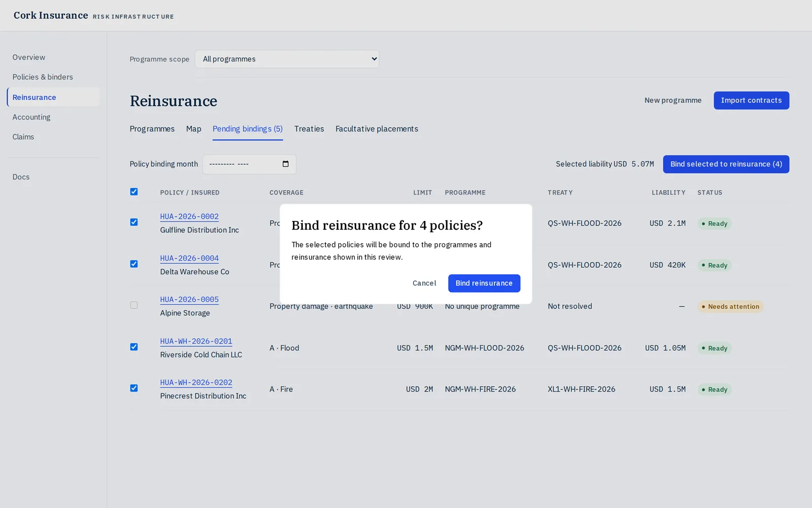Open the Facultative placements tab
Screen dimensions: 812x508
click(377, 129)
